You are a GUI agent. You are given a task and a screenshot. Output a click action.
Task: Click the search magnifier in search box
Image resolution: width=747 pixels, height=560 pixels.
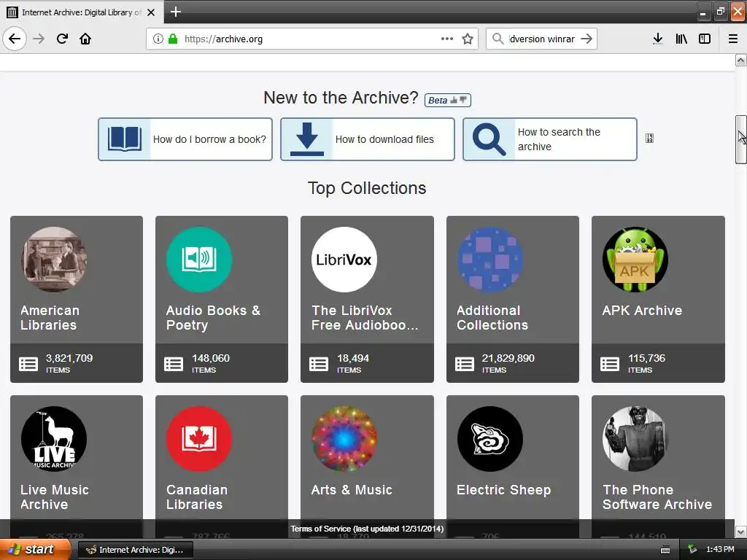pos(498,39)
